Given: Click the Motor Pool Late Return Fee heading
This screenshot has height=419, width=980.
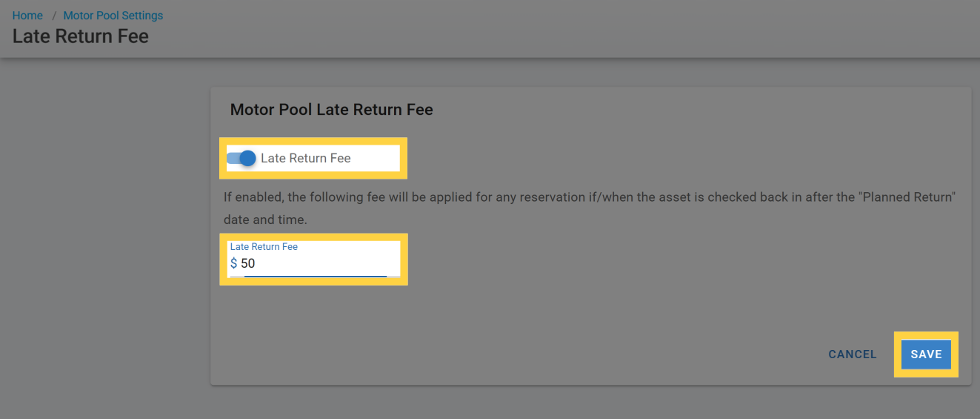Looking at the screenshot, I should (x=331, y=110).
